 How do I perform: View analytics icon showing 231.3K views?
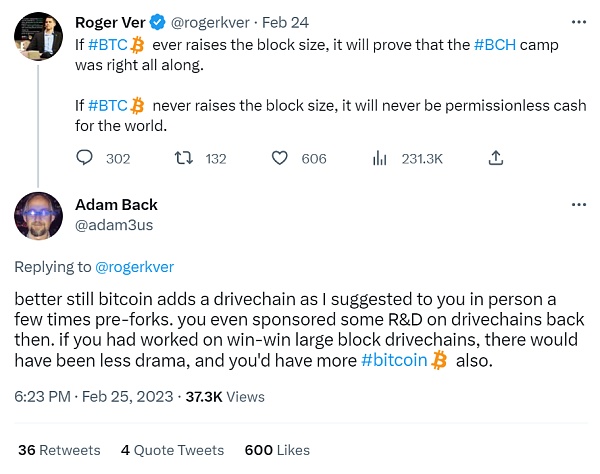(x=380, y=158)
